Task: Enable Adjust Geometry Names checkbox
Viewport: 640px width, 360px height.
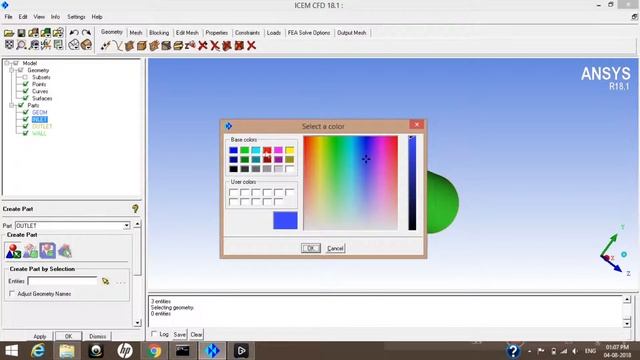Action: coord(11,293)
